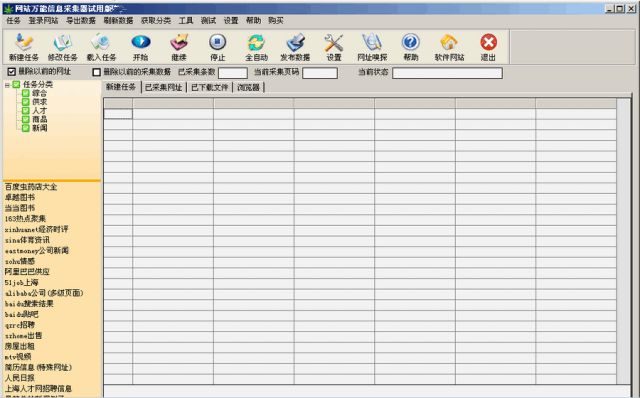
Task: Toggle 删除以前的网址 checkbox
Action: 11,72
